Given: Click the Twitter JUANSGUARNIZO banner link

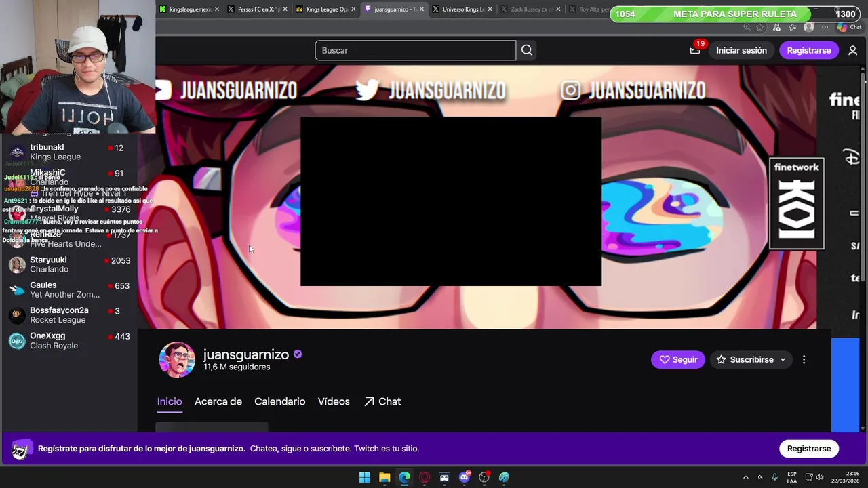Looking at the screenshot, I should pos(431,91).
